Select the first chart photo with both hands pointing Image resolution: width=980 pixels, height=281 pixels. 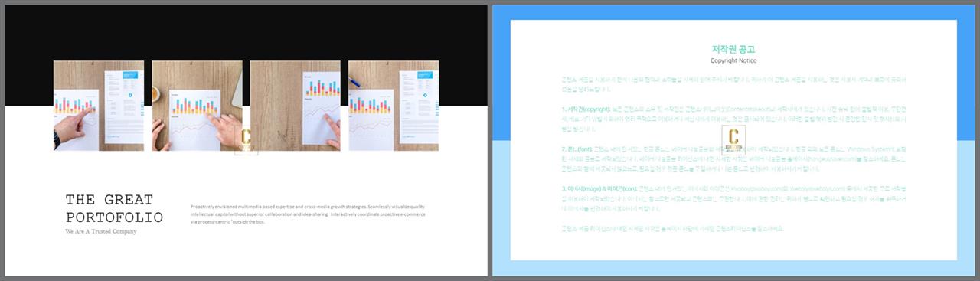pyautogui.click(x=98, y=106)
